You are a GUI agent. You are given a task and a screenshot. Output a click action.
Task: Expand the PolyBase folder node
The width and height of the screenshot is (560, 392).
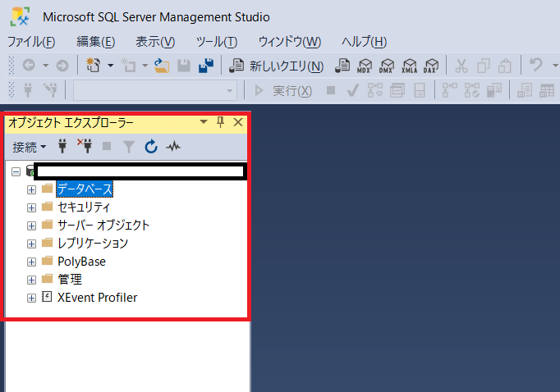[x=31, y=262]
